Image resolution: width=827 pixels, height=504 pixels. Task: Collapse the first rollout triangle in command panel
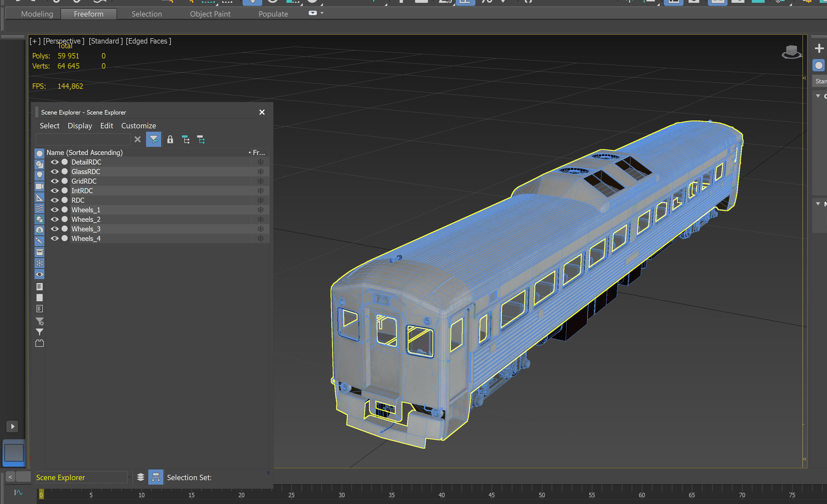click(x=818, y=96)
